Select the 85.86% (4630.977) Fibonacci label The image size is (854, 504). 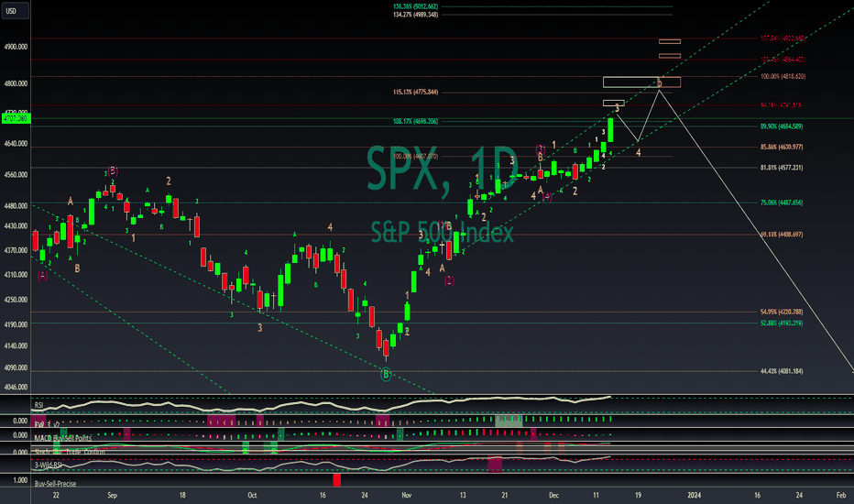pos(782,148)
